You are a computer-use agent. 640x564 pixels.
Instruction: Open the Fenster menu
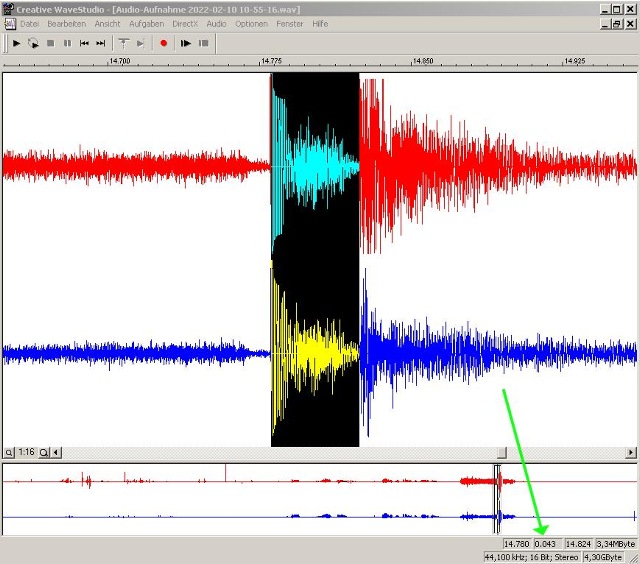pyautogui.click(x=290, y=24)
